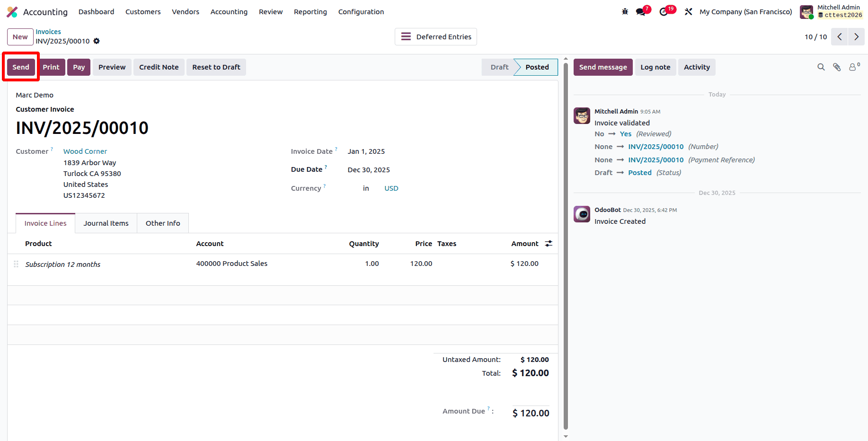Click the Credit Note button

click(159, 67)
